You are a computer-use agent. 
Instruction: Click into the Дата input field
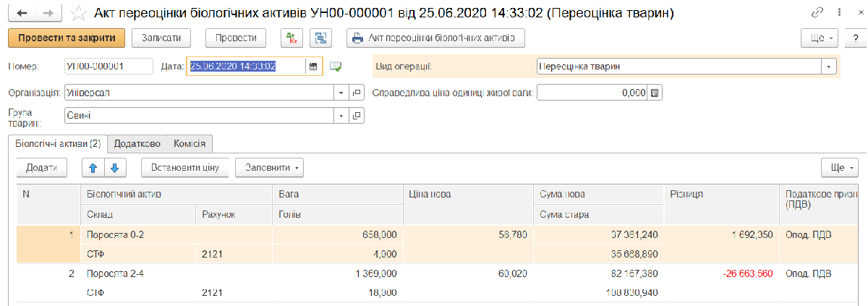point(246,67)
